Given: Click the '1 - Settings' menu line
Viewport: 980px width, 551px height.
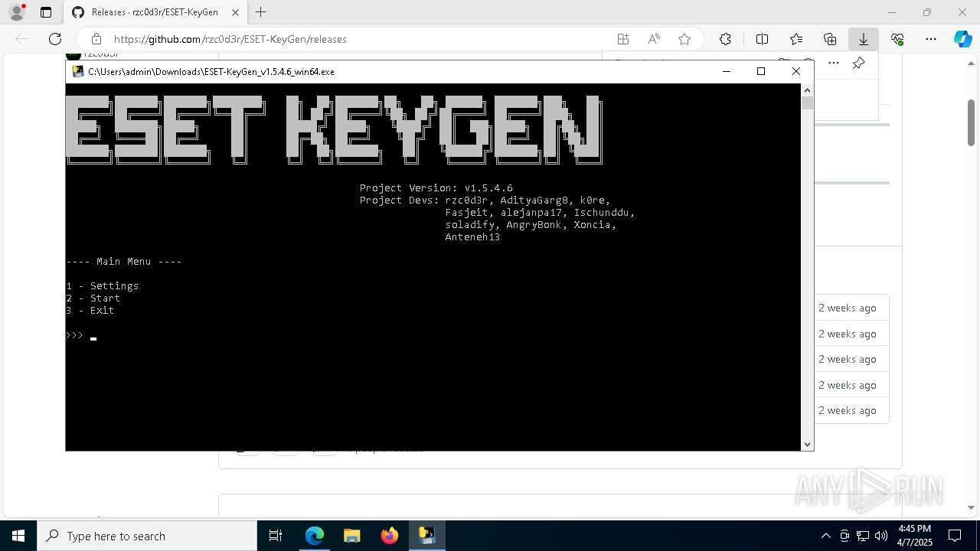Looking at the screenshot, I should point(103,285).
